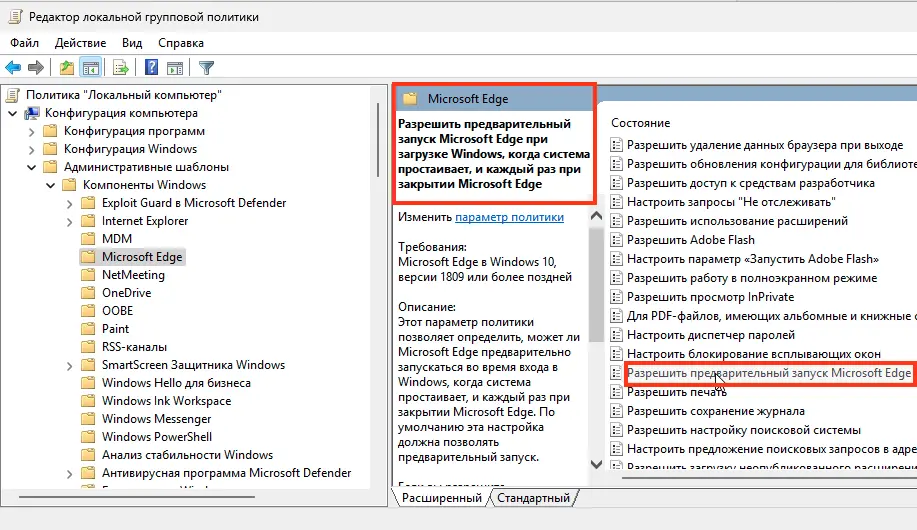Expand Антивирусная программа Microsoft Defender node
The height and width of the screenshot is (530, 917).
tap(69, 474)
